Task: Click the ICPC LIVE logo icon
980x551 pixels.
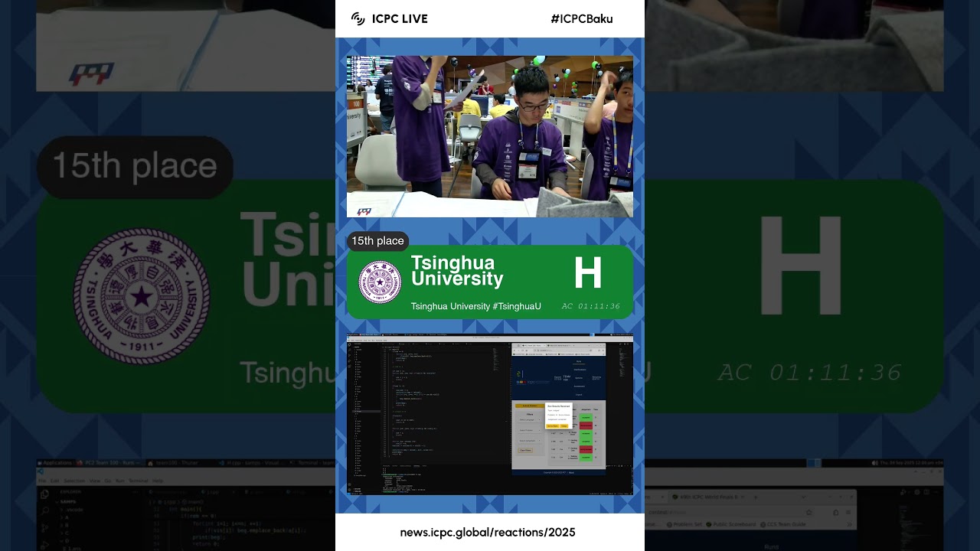Action: tap(358, 19)
